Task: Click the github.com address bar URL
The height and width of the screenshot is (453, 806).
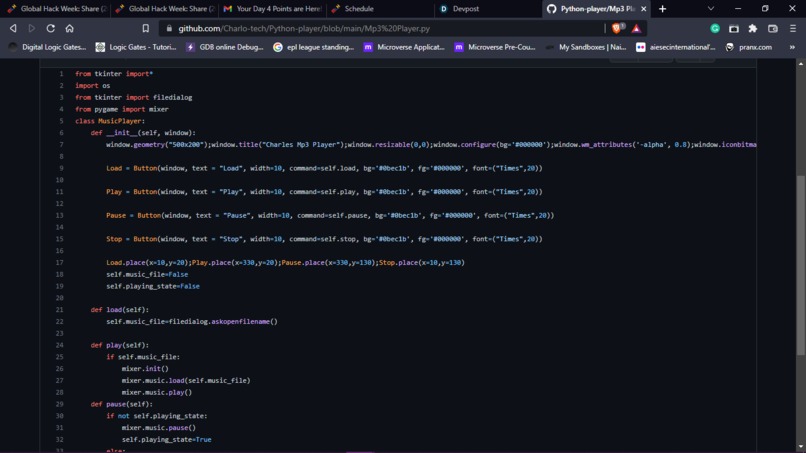Action: click(304, 28)
